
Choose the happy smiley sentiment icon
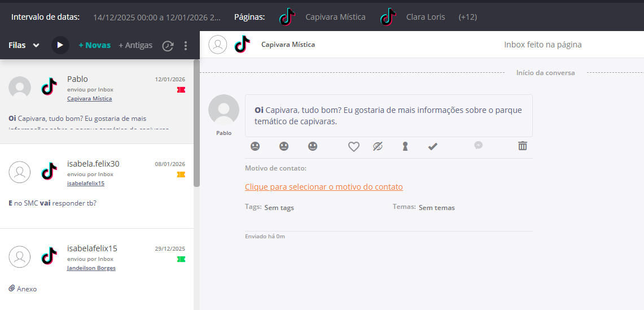313,146
